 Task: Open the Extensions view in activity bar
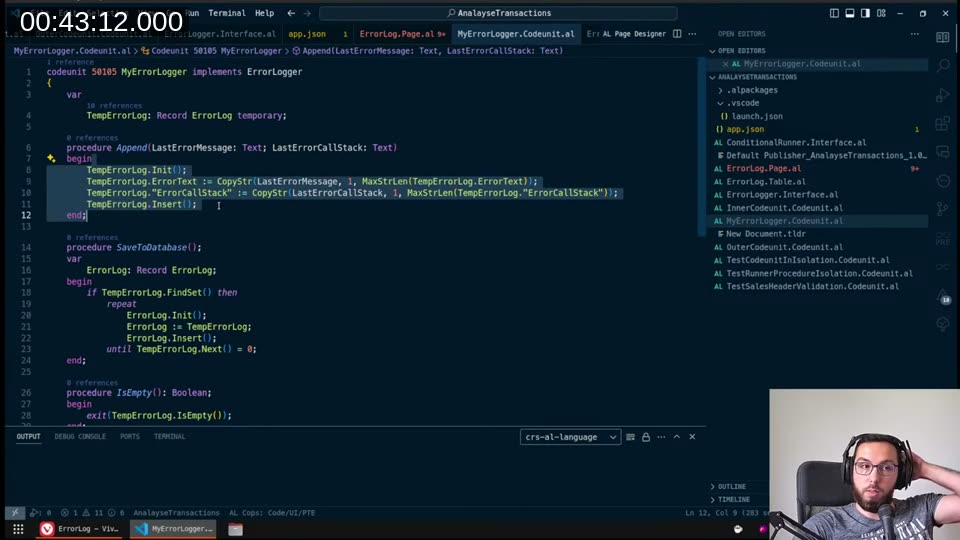pyautogui.click(x=943, y=124)
